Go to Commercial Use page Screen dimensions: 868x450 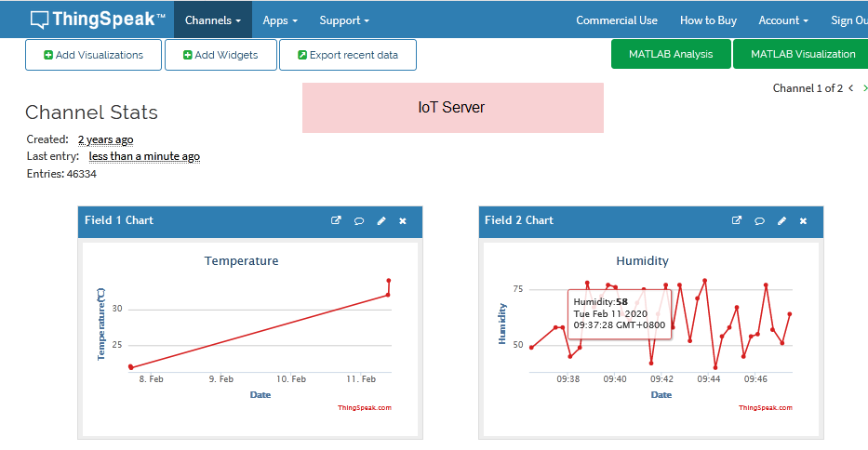pyautogui.click(x=617, y=20)
